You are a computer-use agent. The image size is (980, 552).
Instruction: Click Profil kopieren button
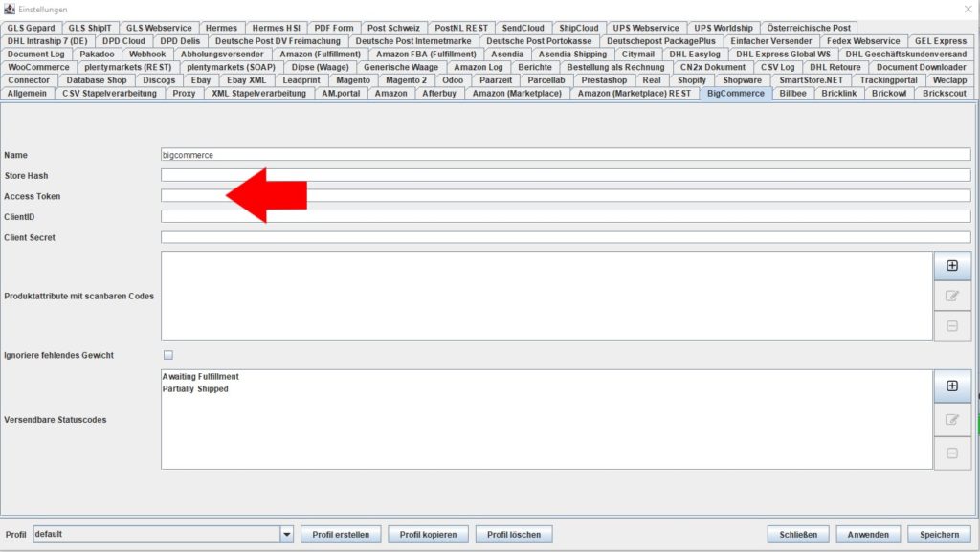[x=428, y=535]
